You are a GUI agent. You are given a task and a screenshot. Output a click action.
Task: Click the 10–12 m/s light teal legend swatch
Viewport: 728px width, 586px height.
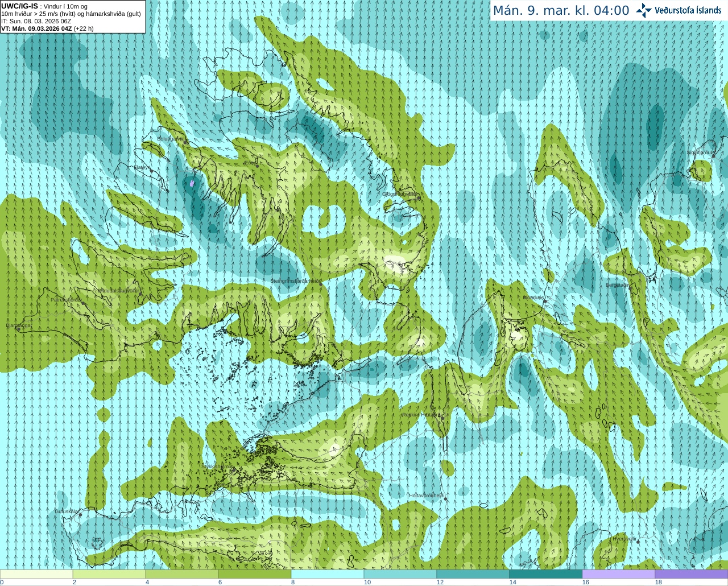pos(400,574)
